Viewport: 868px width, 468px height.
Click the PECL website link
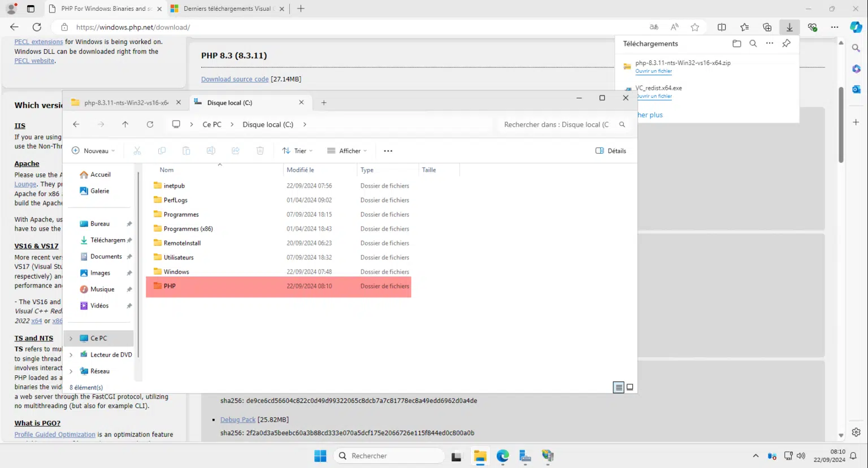[34, 61]
